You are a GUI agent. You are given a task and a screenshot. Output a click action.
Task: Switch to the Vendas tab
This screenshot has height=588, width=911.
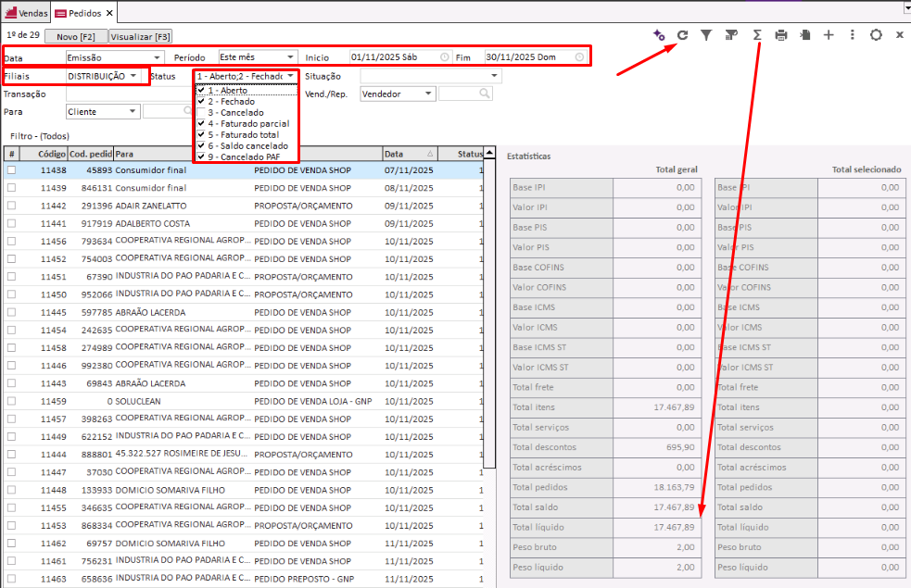pos(26,14)
